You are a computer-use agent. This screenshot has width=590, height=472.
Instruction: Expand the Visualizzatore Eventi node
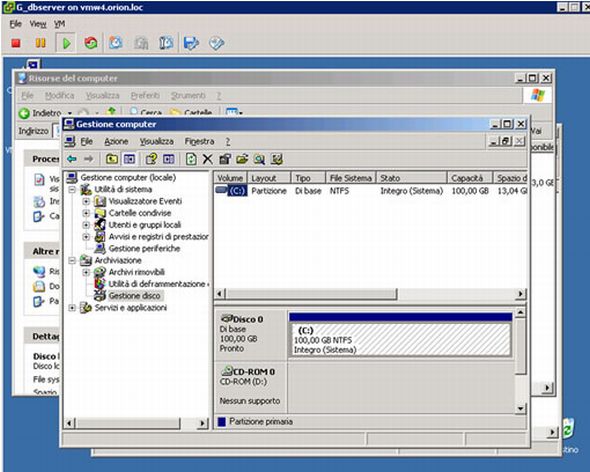click(x=86, y=201)
